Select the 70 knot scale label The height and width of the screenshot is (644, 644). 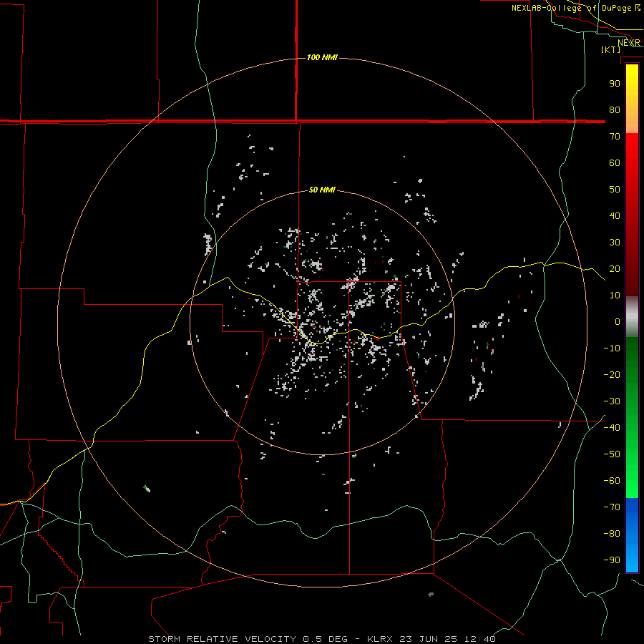click(x=615, y=137)
